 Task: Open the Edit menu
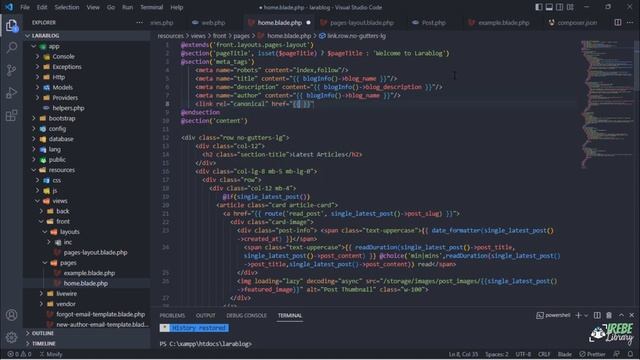pos(42,7)
